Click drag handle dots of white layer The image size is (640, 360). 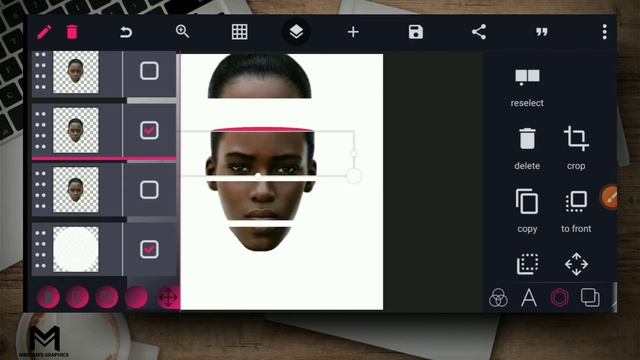[40, 249]
